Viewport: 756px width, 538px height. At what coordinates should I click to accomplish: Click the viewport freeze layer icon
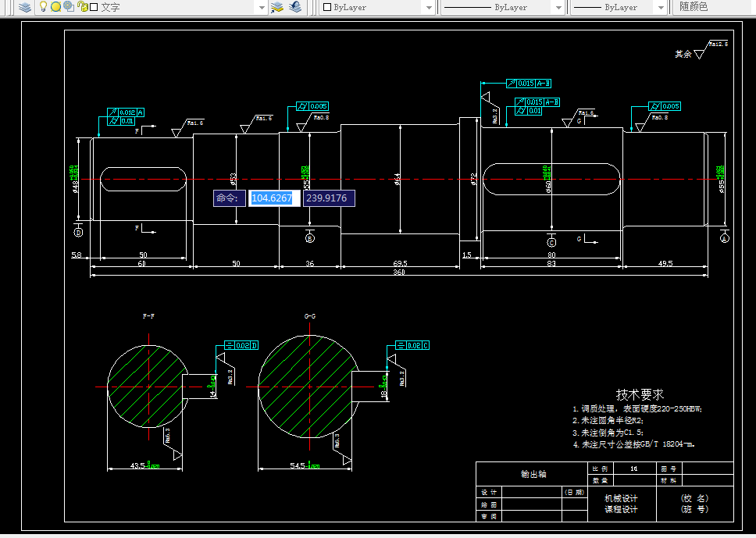coord(69,7)
